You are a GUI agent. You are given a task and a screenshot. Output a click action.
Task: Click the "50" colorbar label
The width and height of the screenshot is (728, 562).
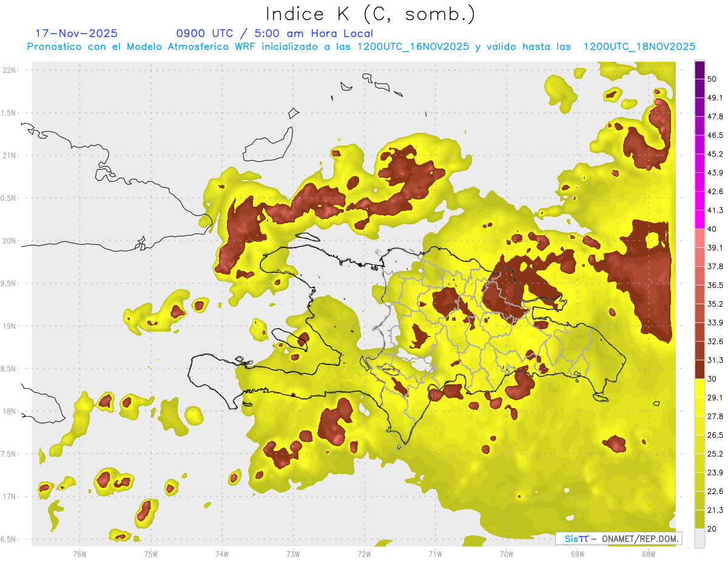[712, 79]
